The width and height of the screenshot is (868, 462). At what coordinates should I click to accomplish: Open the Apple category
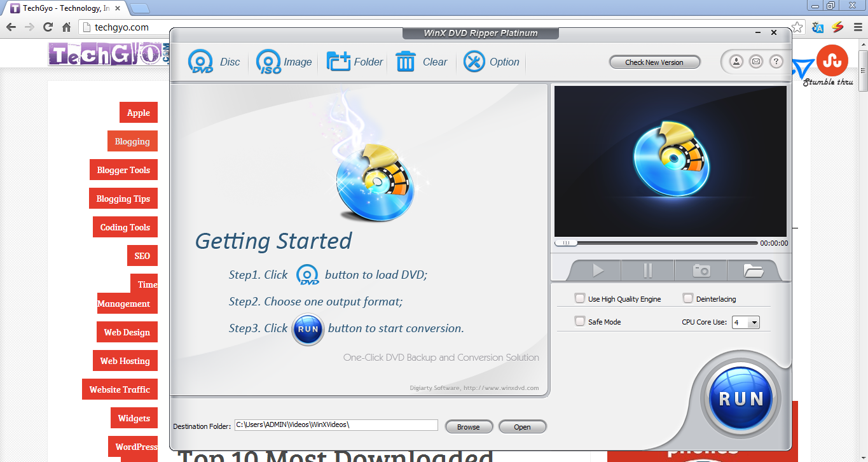pos(139,113)
